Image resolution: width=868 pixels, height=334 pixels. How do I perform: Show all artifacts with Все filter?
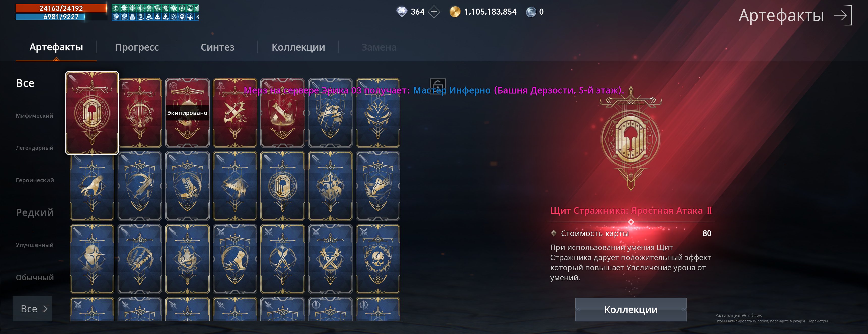click(25, 83)
